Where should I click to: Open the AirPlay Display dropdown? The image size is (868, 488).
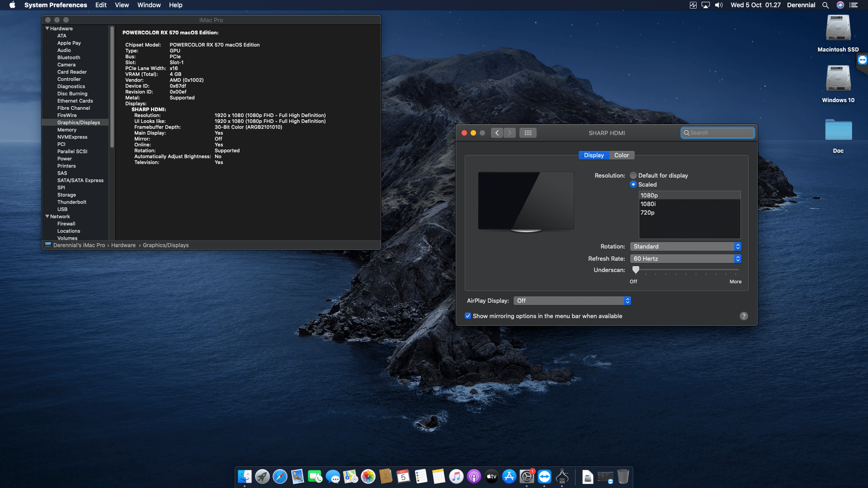click(572, 300)
